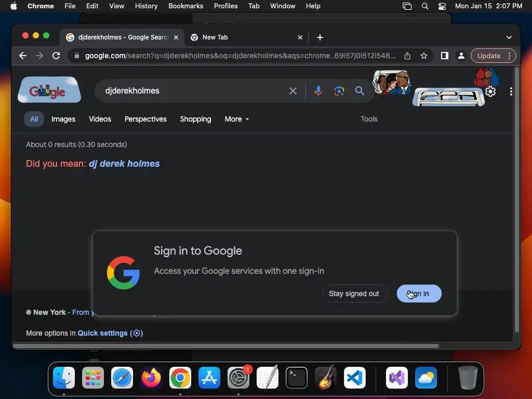
Task: Click Stay signed out
Action: tap(354, 294)
